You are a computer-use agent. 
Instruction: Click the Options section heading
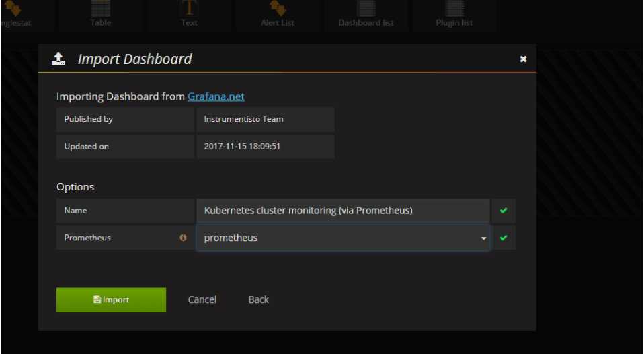[75, 187]
